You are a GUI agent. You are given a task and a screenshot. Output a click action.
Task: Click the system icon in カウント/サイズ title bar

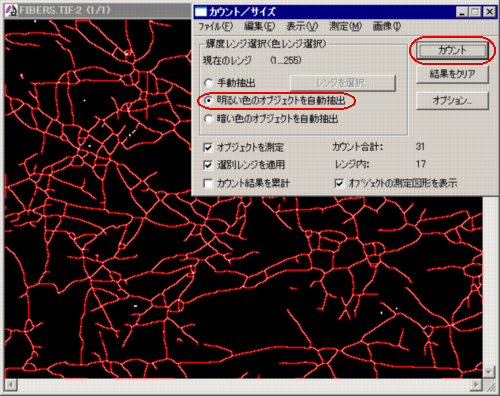click(201, 12)
